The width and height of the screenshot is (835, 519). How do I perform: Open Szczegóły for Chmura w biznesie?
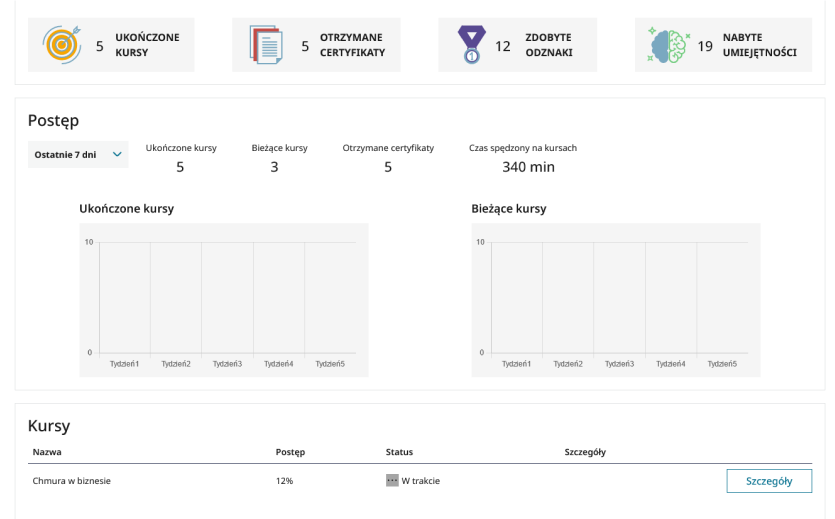(768, 481)
